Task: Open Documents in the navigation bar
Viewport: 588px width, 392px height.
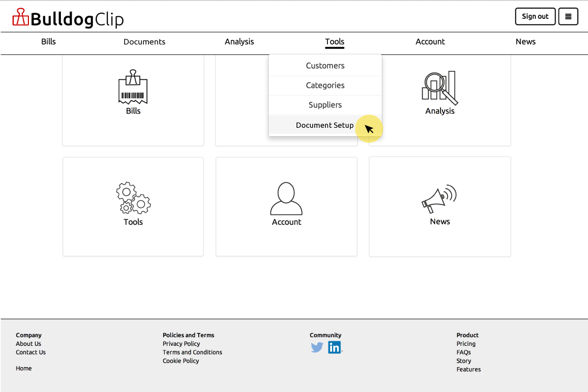Action: tap(144, 42)
